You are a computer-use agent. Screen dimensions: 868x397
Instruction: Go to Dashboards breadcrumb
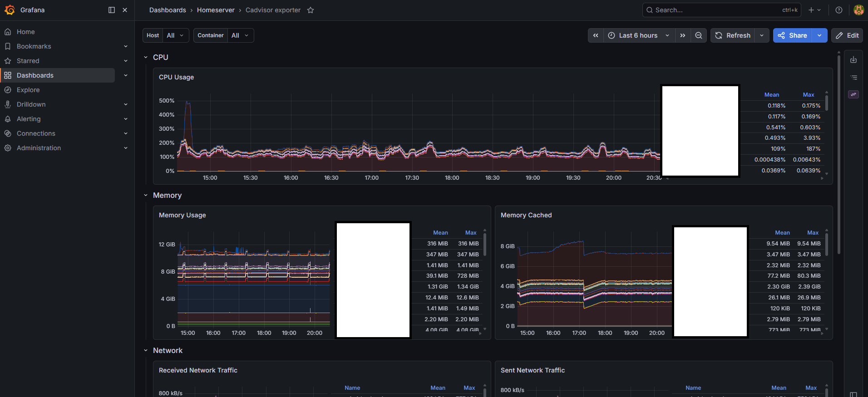pos(168,10)
